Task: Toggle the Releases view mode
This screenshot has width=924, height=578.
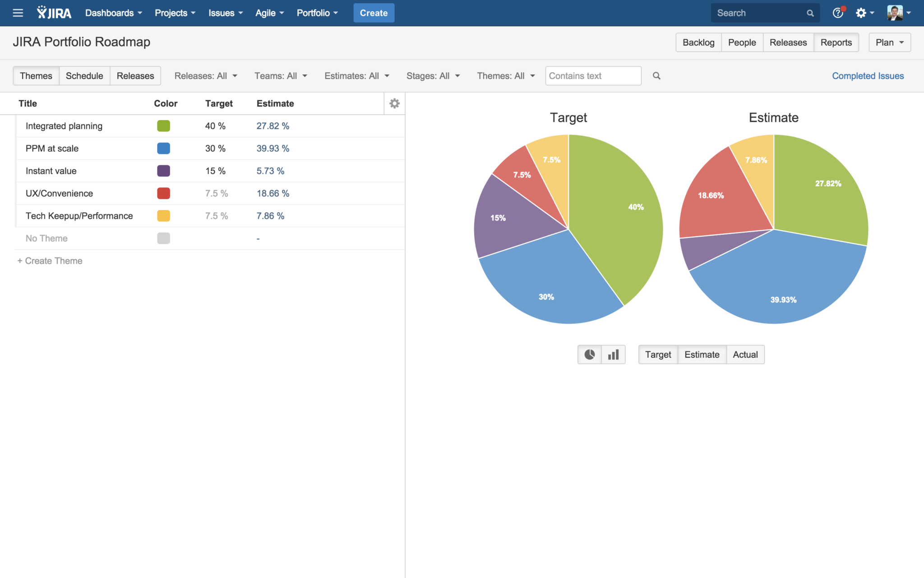Action: tap(135, 75)
